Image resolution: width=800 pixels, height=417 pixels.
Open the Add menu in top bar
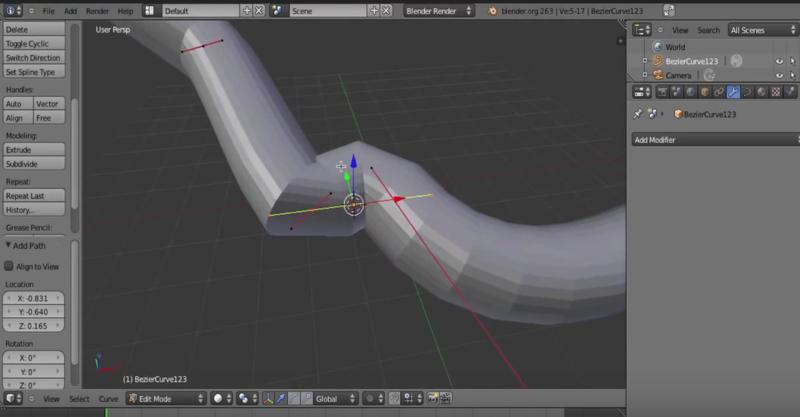pos(70,11)
